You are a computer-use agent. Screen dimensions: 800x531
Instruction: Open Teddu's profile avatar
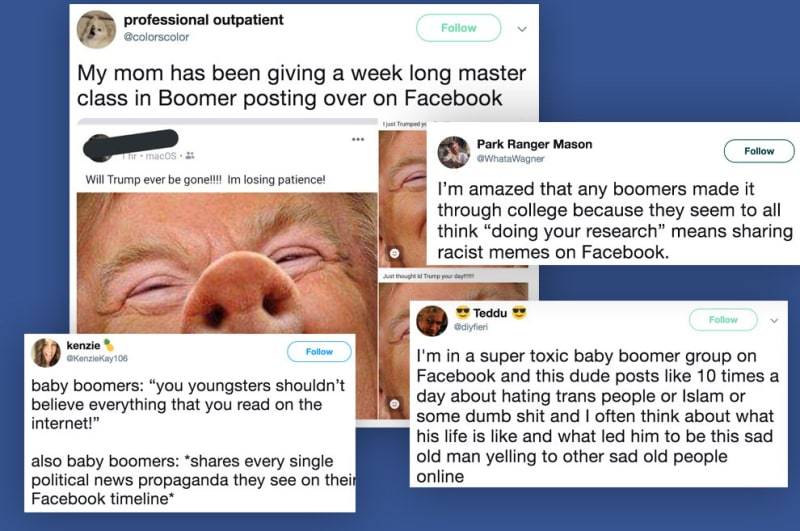click(x=432, y=321)
